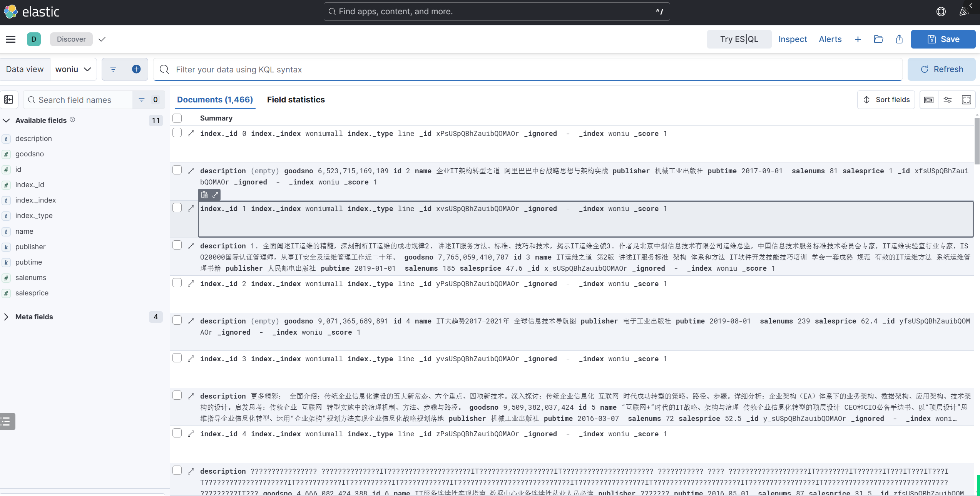The width and height of the screenshot is (980, 496).
Task: Select checkbox for index._id 0 row
Action: point(177,133)
